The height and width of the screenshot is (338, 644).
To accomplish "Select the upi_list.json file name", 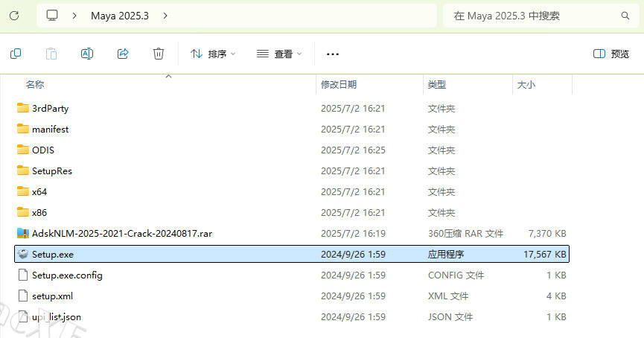I will pyautogui.click(x=57, y=317).
